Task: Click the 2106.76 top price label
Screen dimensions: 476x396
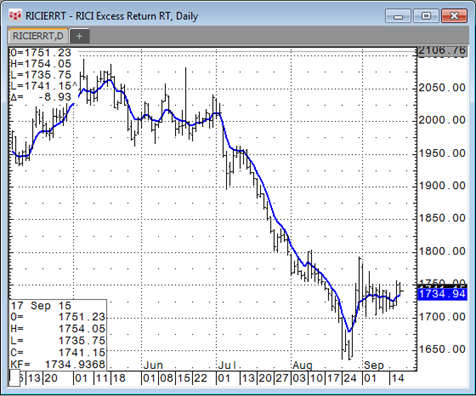Action: click(x=442, y=51)
